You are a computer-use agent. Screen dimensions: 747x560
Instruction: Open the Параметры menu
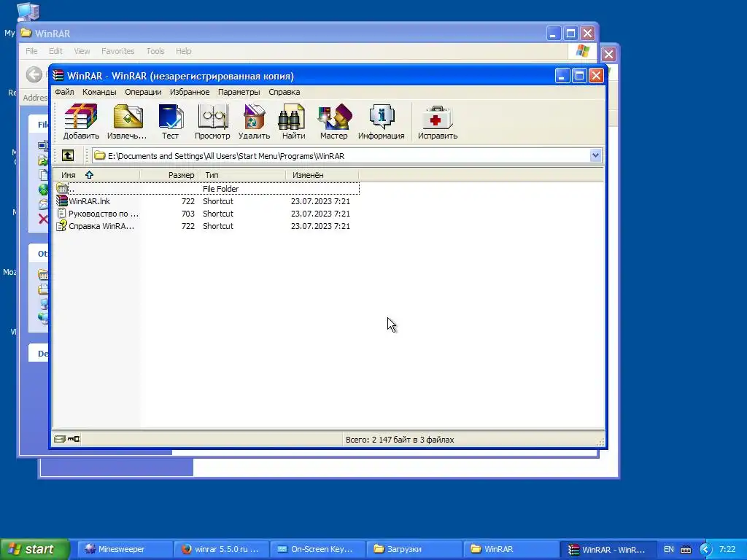click(x=239, y=92)
